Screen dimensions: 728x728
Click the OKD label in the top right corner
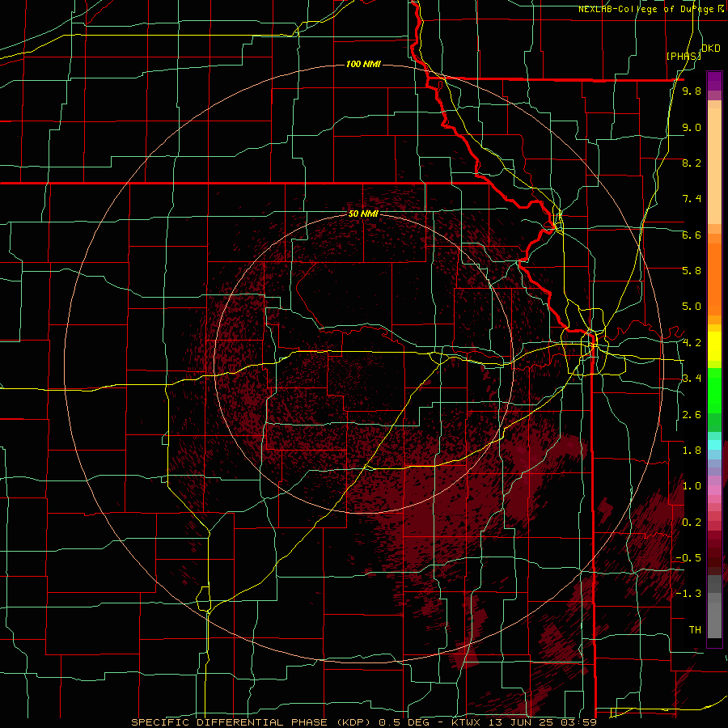711,49
